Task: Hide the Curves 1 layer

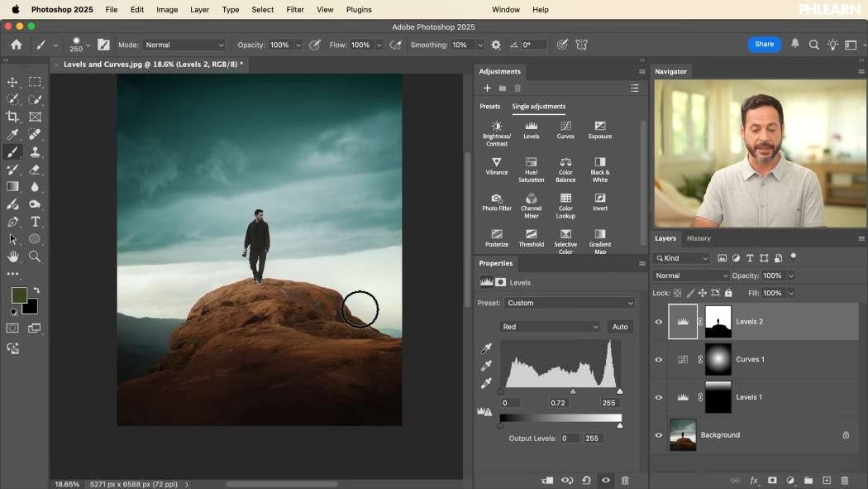Action: 659,359
